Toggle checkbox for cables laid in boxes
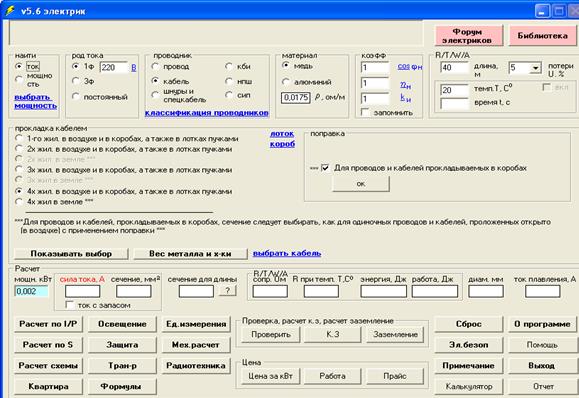 (325, 168)
